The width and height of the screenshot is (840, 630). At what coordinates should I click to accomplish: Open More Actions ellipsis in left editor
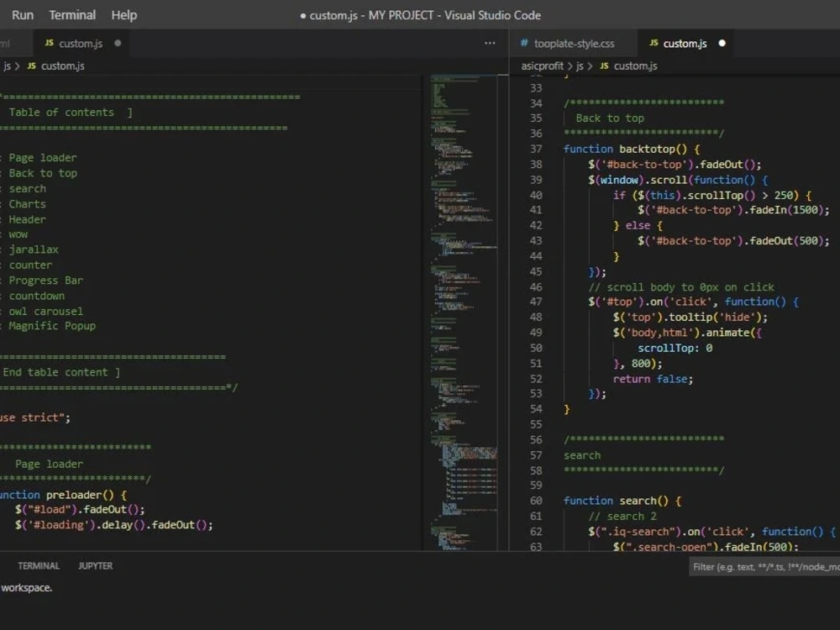pos(490,43)
